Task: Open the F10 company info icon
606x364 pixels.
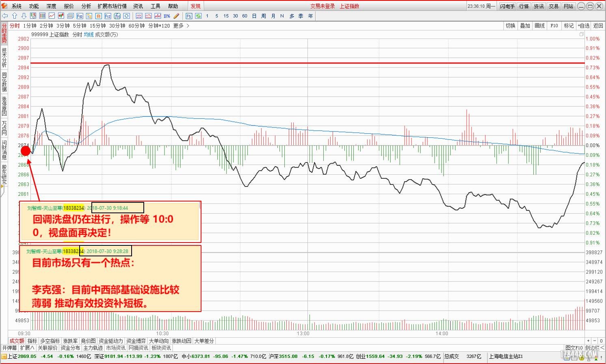Action: pos(80,16)
